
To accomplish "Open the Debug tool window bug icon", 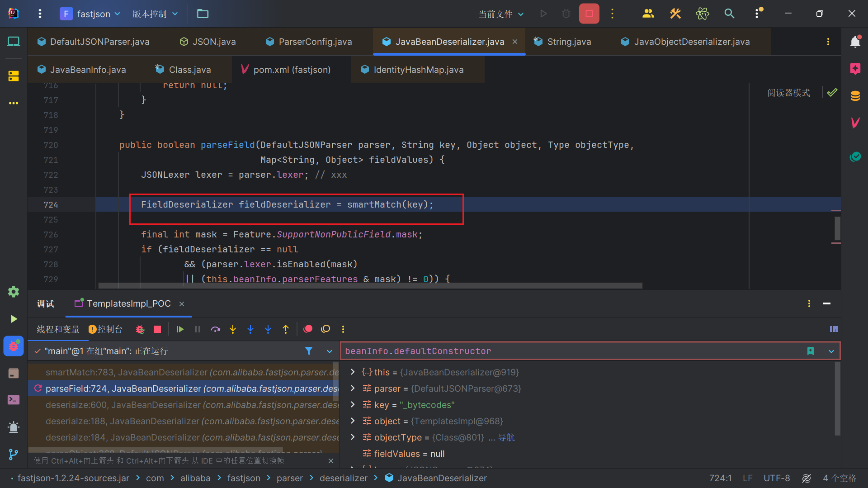I will point(14,346).
